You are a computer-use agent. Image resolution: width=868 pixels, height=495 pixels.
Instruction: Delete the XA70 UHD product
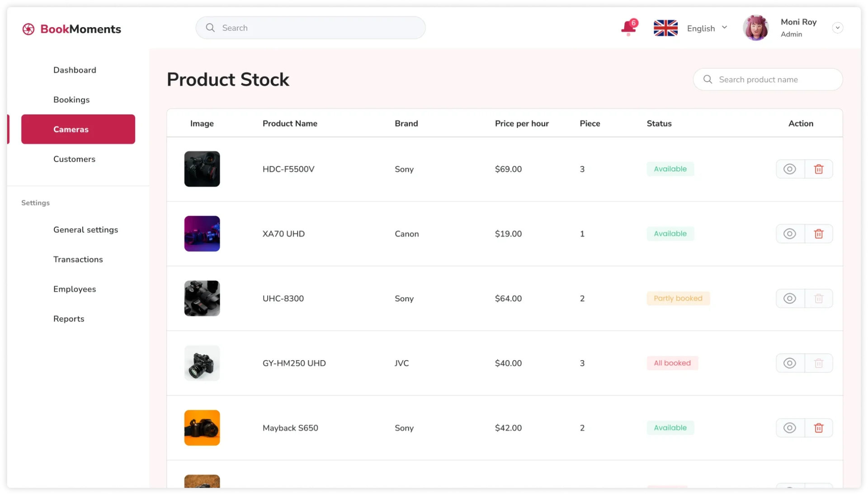[818, 234]
